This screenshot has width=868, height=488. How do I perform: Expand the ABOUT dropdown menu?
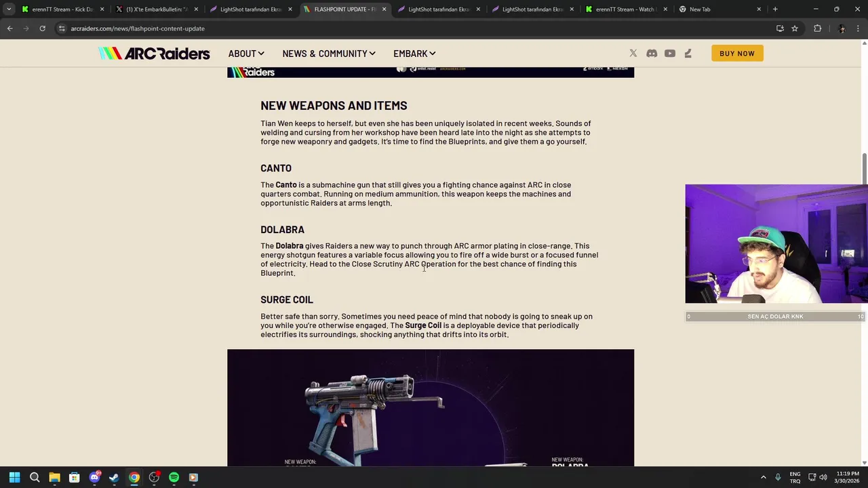click(246, 54)
